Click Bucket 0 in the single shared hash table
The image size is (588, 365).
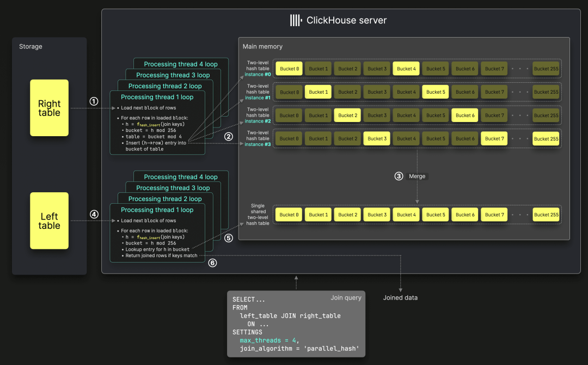point(289,215)
